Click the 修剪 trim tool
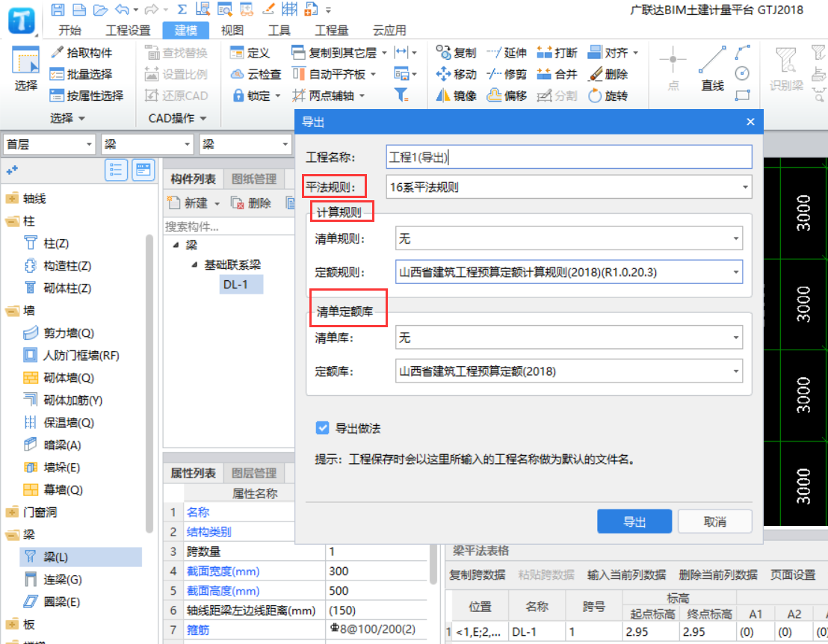Viewport: 828px width, 644px height. point(507,74)
